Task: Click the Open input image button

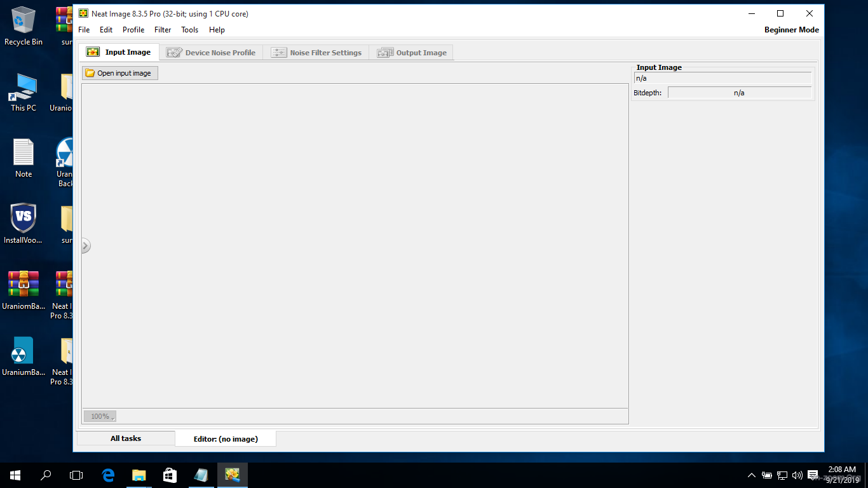Action: click(x=119, y=73)
